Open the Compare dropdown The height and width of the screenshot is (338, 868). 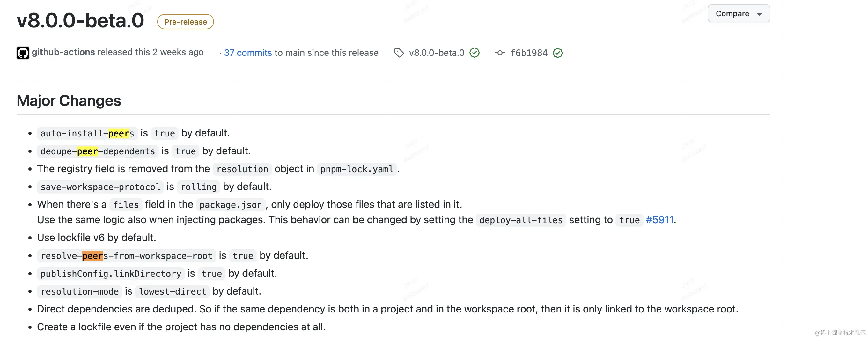738,14
